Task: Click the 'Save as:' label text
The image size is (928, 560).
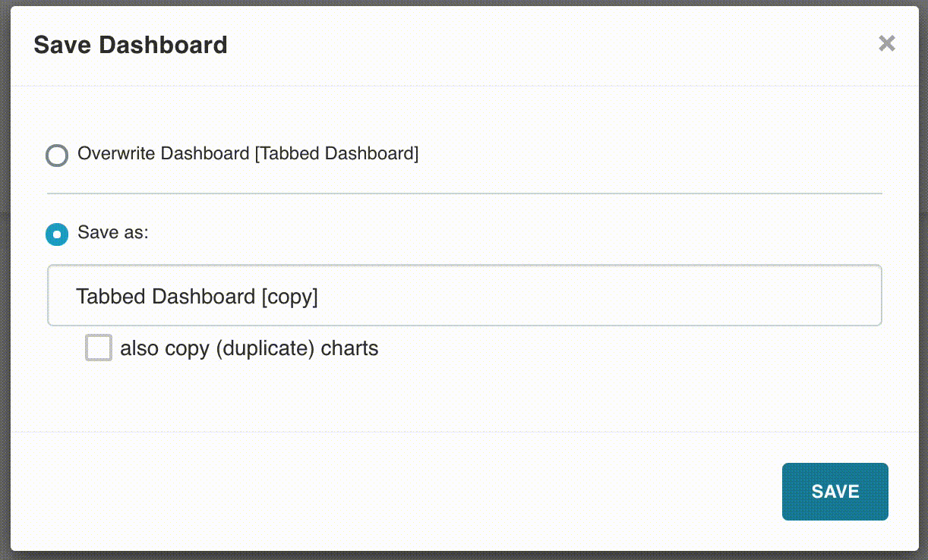Action: point(113,232)
